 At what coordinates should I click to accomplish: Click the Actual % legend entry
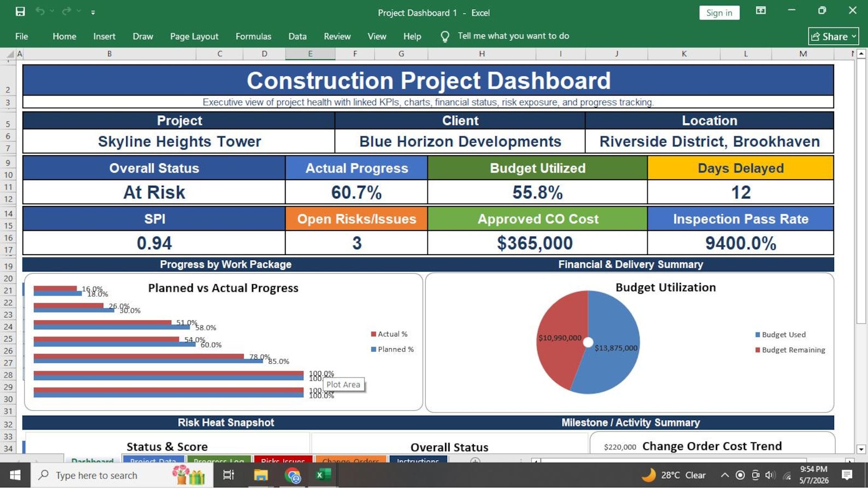(389, 334)
